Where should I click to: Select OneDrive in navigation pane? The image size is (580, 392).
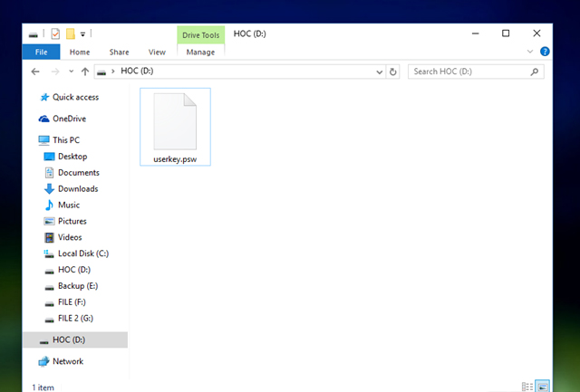click(x=69, y=119)
